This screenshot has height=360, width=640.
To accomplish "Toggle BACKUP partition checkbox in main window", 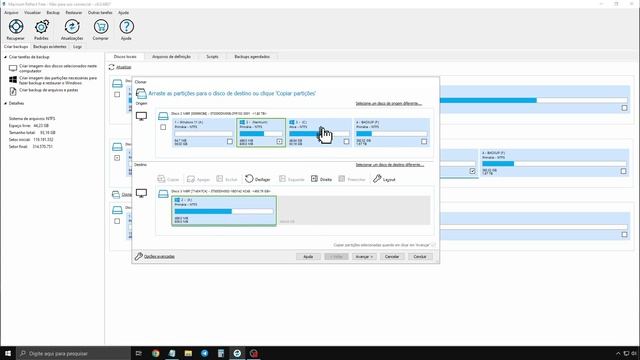I will pyautogui.click(x=624, y=171).
